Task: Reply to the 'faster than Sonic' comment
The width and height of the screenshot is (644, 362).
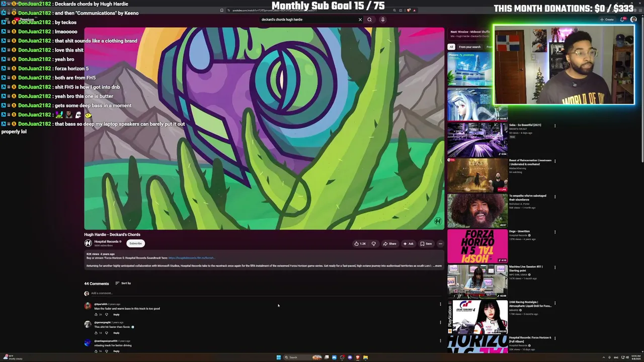Action: pyautogui.click(x=116, y=333)
